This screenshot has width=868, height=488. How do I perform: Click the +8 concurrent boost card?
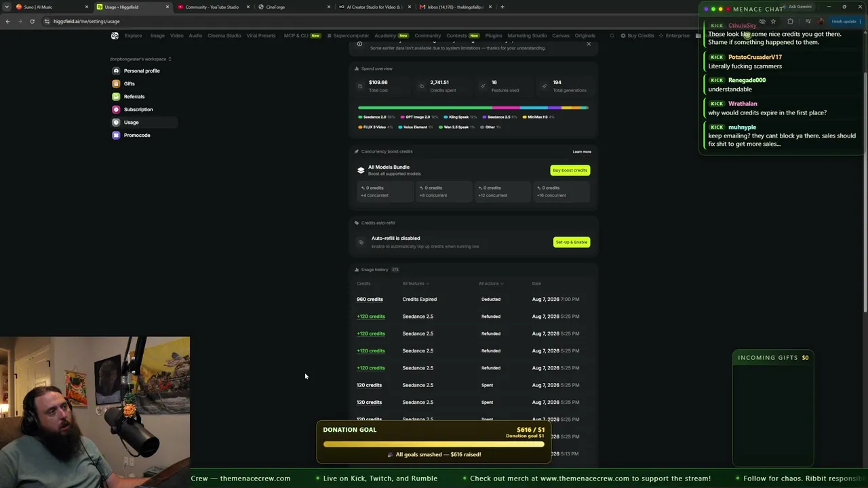coord(443,191)
